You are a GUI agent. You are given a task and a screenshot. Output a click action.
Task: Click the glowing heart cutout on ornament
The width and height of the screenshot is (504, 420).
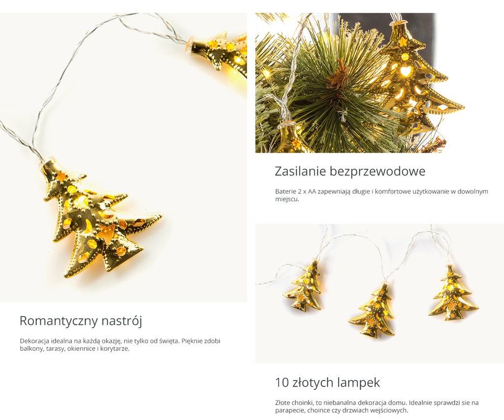point(405,71)
